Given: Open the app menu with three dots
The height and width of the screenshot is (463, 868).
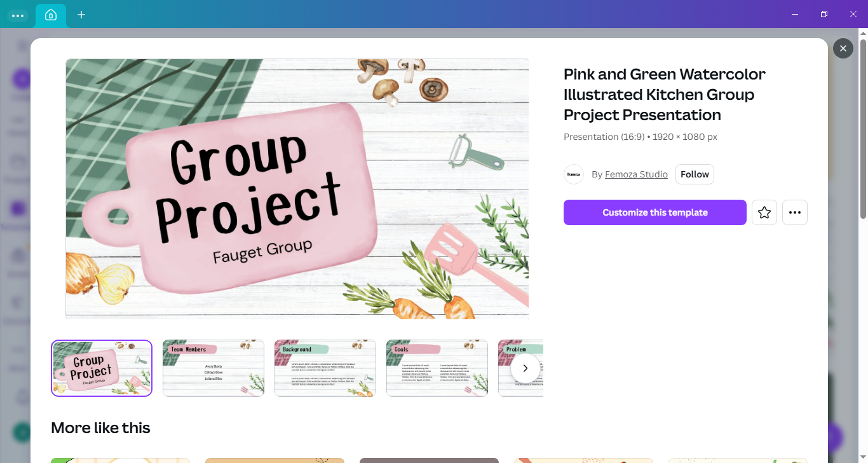Looking at the screenshot, I should (18, 15).
